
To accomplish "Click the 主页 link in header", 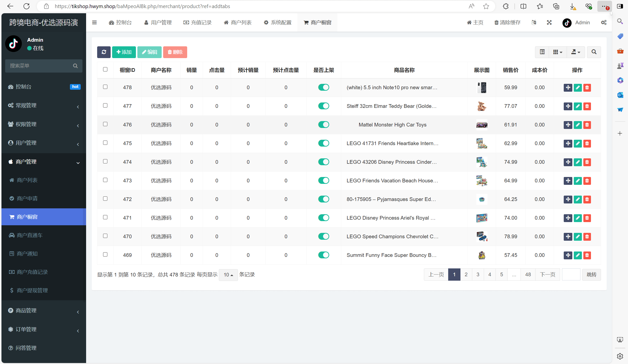I will (x=475, y=23).
